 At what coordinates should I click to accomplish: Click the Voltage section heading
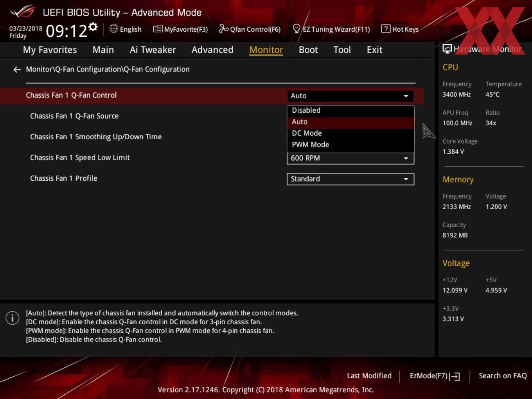(x=456, y=263)
